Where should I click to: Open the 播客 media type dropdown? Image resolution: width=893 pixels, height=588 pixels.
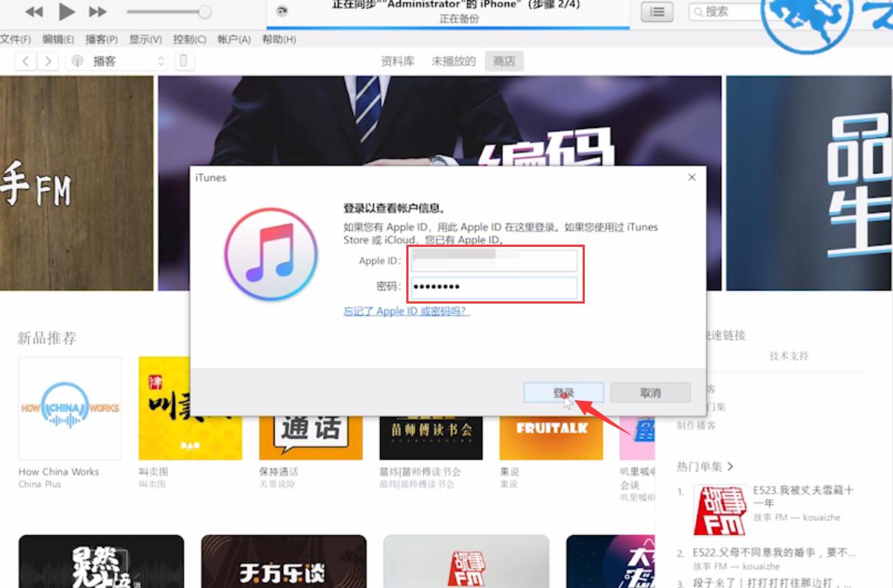click(x=117, y=61)
